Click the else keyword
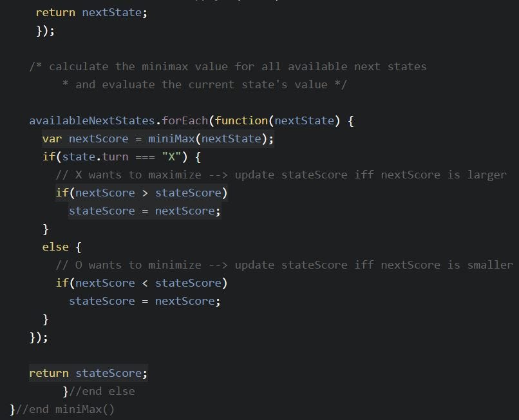The width and height of the screenshot is (519, 420). click(55, 247)
